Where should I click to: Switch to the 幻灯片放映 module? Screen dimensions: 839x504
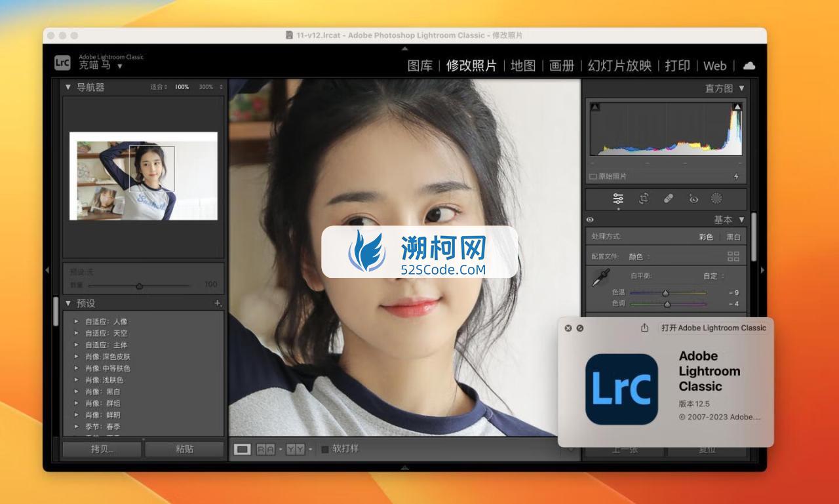pyautogui.click(x=619, y=66)
